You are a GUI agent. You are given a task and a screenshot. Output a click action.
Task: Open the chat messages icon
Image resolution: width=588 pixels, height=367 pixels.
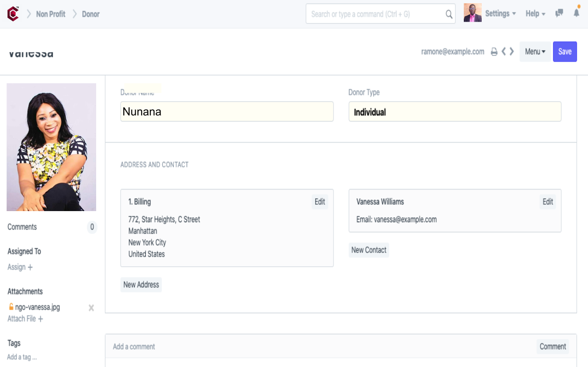(559, 13)
